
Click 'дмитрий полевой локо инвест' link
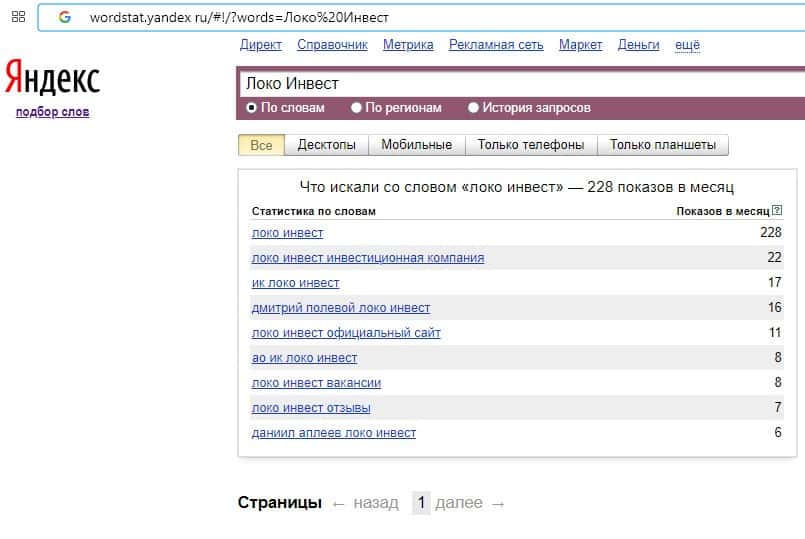tap(341, 308)
